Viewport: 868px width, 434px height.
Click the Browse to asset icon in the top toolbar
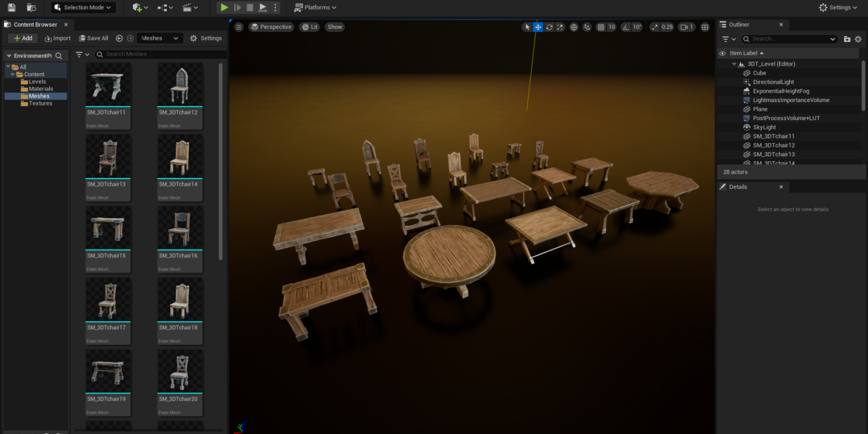[31, 7]
